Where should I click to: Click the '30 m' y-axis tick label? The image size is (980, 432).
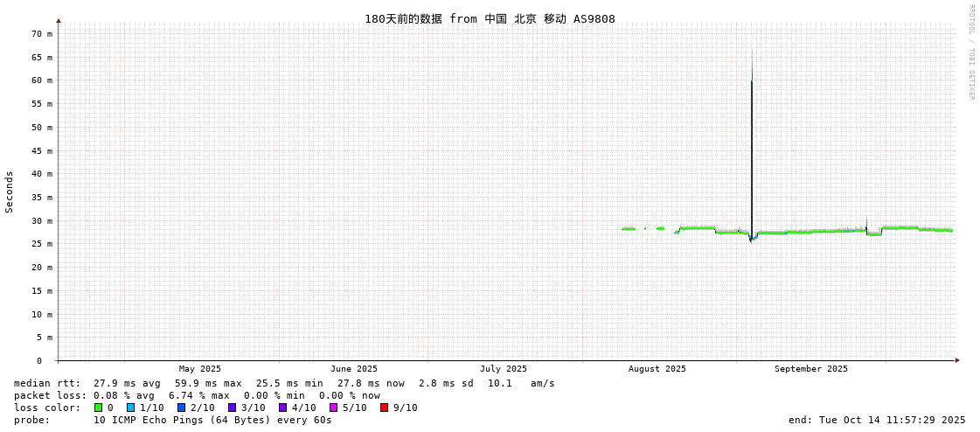click(40, 220)
